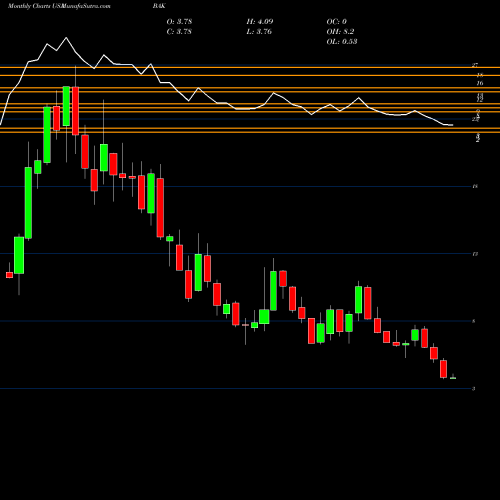Click the 'OC: 0' reading

tap(337, 21)
